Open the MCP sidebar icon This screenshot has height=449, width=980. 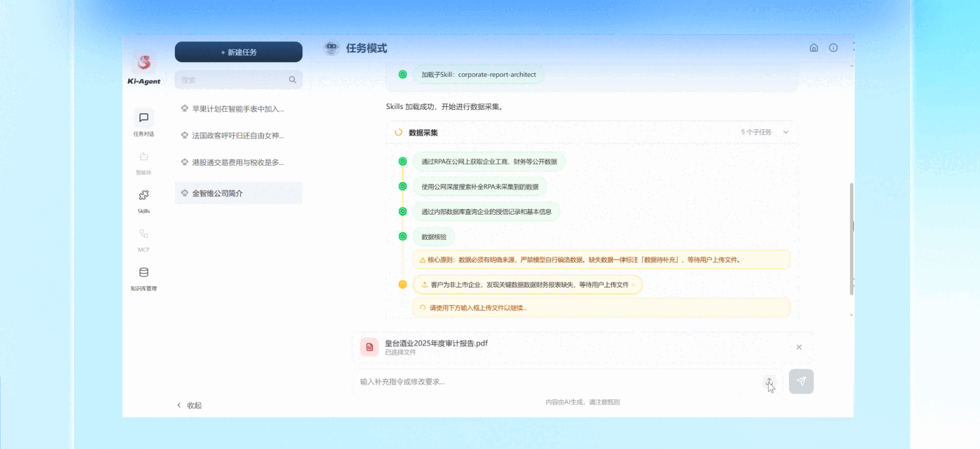tap(143, 234)
